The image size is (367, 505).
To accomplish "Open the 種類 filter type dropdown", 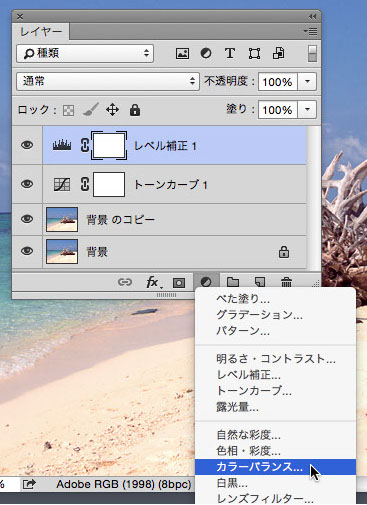I will [x=85, y=53].
